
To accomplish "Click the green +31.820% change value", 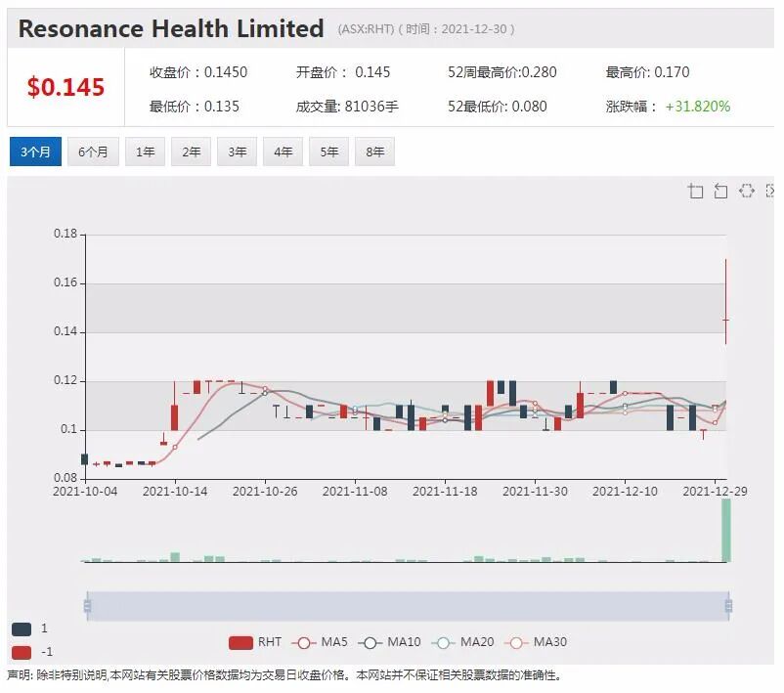I will (698, 106).
